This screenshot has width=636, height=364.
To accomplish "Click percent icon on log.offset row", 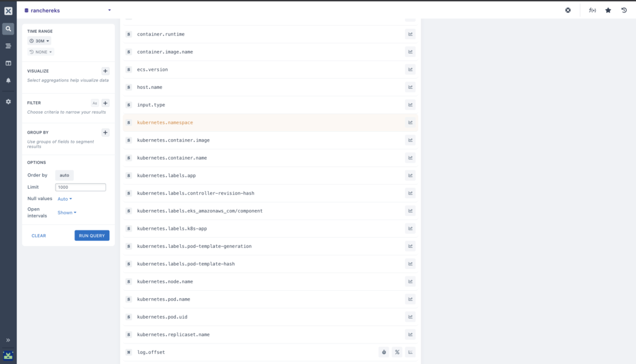I will [x=397, y=352].
